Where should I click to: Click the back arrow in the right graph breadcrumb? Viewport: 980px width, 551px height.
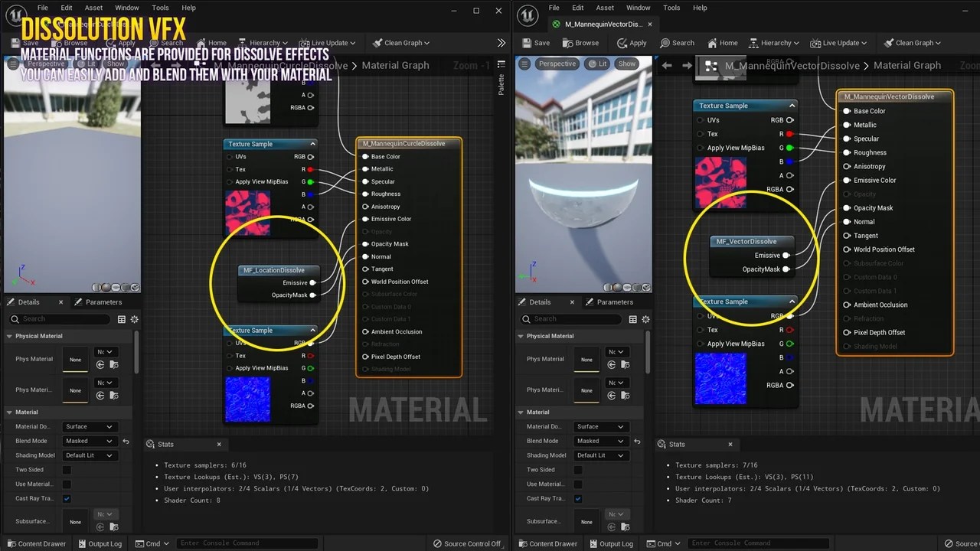click(666, 66)
